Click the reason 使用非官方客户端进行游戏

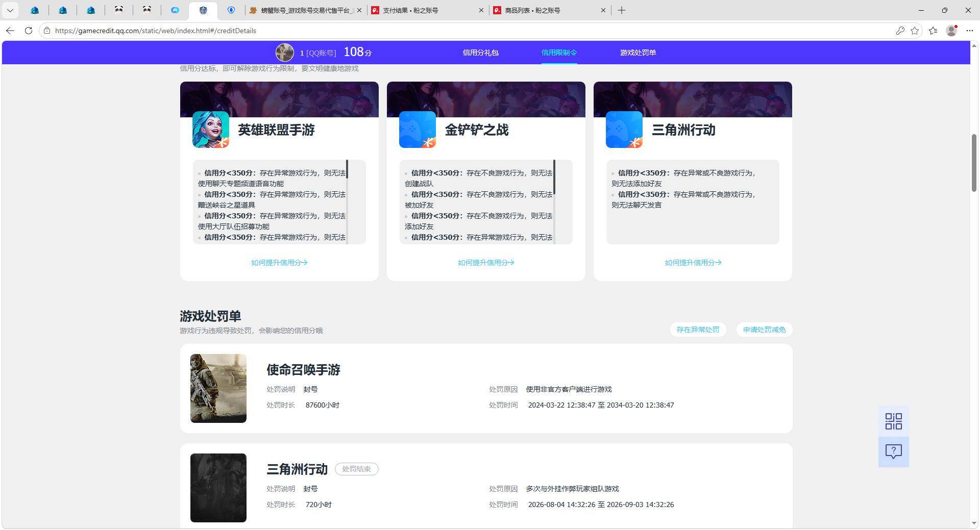click(569, 389)
